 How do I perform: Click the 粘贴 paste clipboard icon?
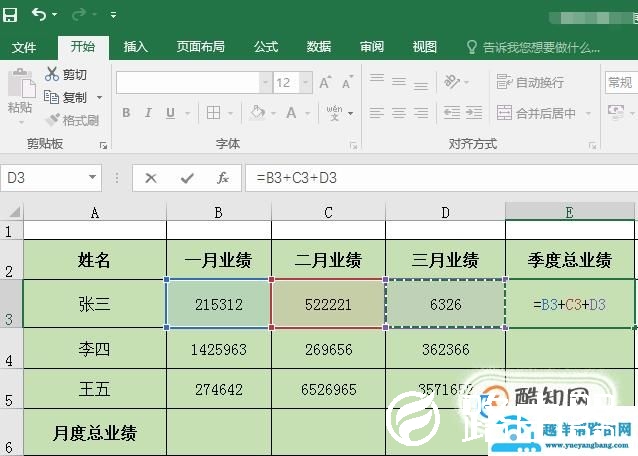(x=21, y=84)
